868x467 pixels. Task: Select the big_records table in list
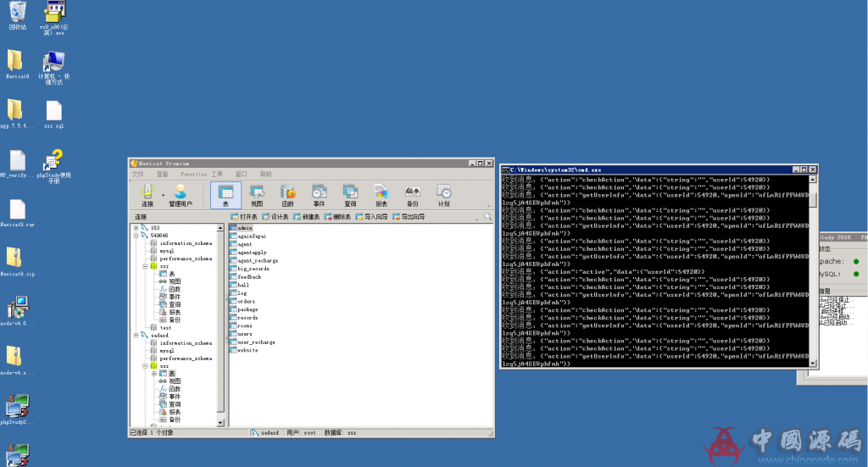[x=250, y=269]
